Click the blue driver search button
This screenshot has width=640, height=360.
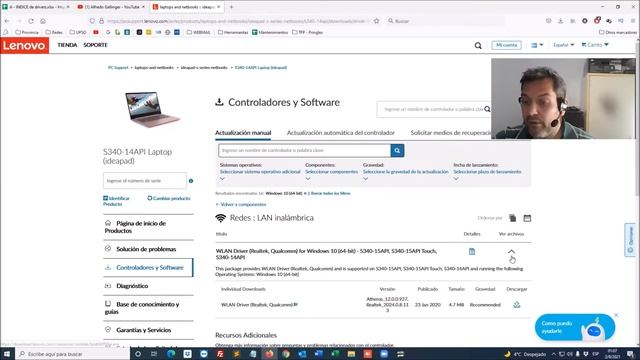pos(397,151)
